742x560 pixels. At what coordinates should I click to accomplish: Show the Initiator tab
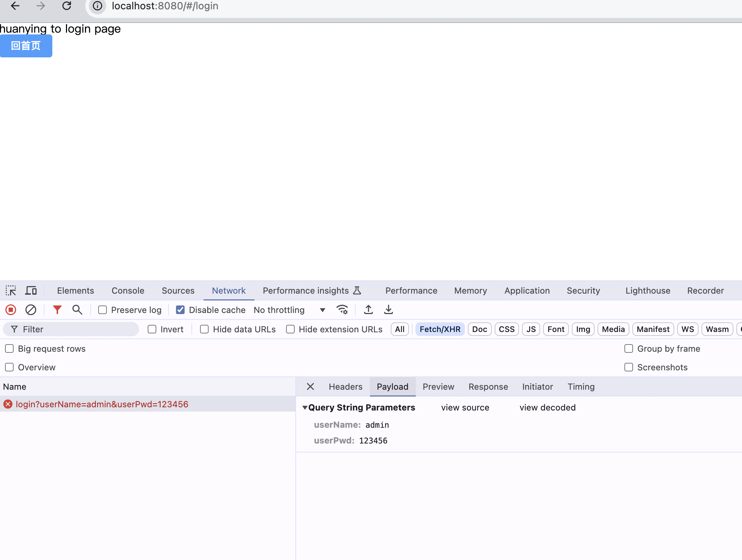point(538,386)
